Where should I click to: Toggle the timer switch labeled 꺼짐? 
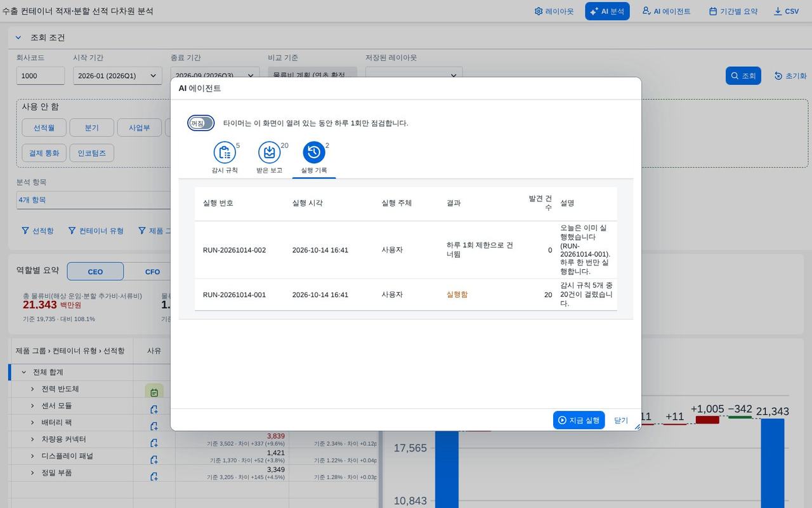(200, 123)
